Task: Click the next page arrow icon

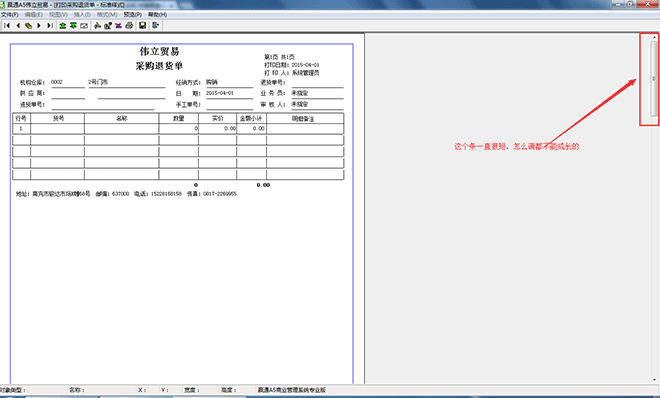Action: pos(39,26)
